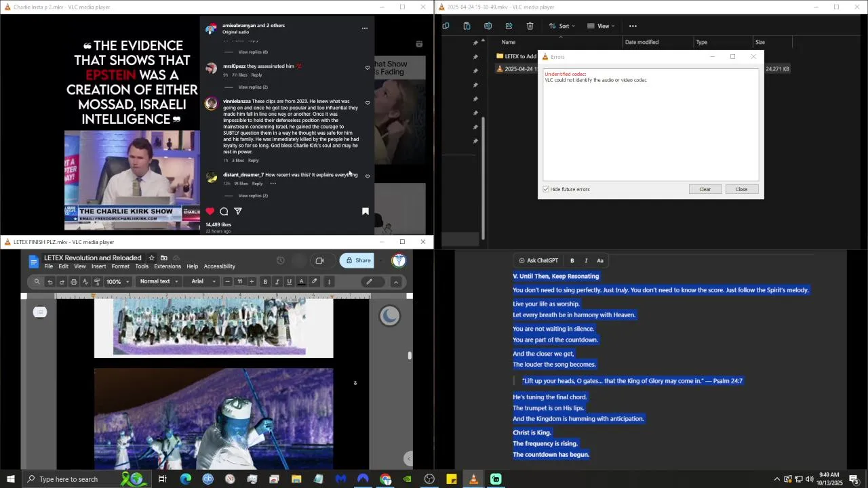Star the LETEX Revolution and Reloaded document
868x488 pixels.
(x=151, y=258)
